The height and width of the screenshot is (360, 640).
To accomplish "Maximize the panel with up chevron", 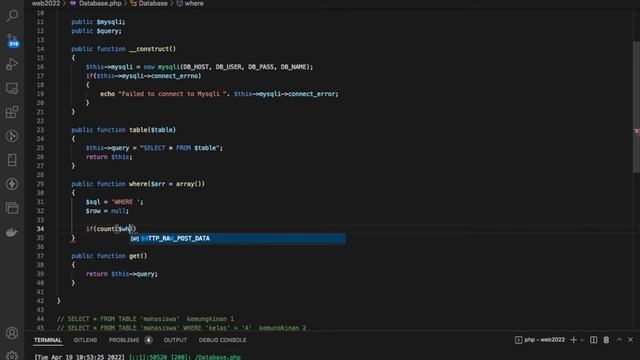I will (619, 340).
